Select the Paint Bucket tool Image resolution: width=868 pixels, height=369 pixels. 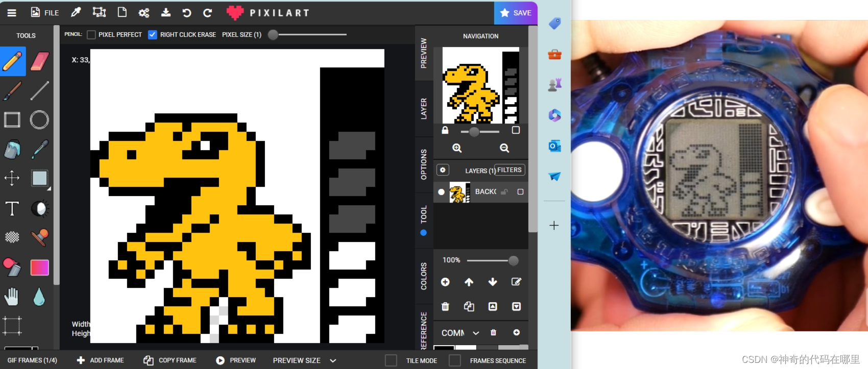(x=12, y=149)
